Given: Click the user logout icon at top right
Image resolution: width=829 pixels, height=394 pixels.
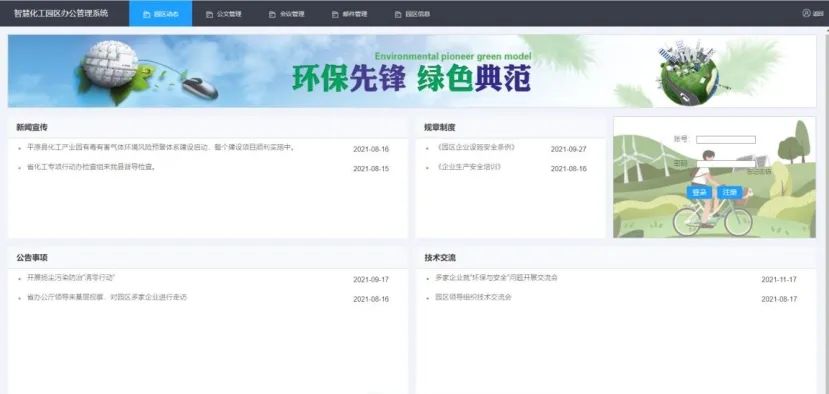Looking at the screenshot, I should point(806,13).
